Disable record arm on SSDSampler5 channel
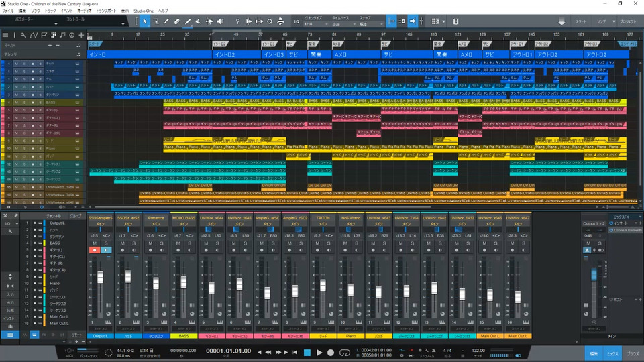644x362 pixels. tap(95, 251)
